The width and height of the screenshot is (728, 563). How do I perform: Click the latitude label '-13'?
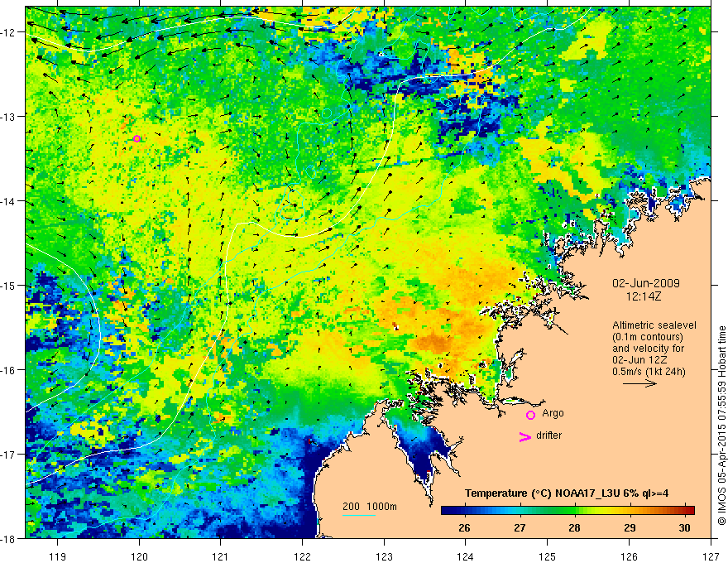point(8,117)
